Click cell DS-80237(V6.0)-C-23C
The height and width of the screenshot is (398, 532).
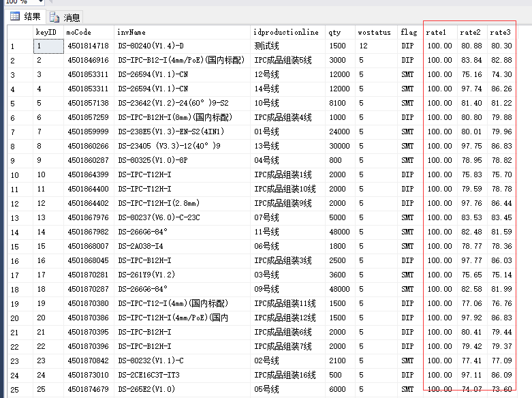pos(182,217)
